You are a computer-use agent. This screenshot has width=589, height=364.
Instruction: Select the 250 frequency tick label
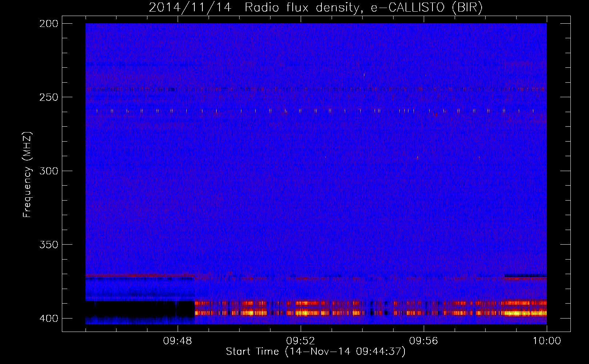coord(48,97)
